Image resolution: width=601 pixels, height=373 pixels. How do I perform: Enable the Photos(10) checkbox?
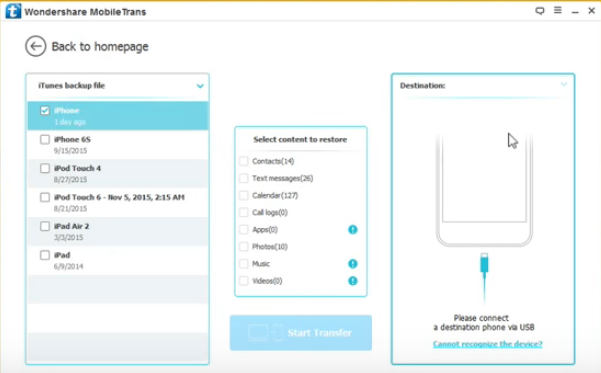click(244, 246)
